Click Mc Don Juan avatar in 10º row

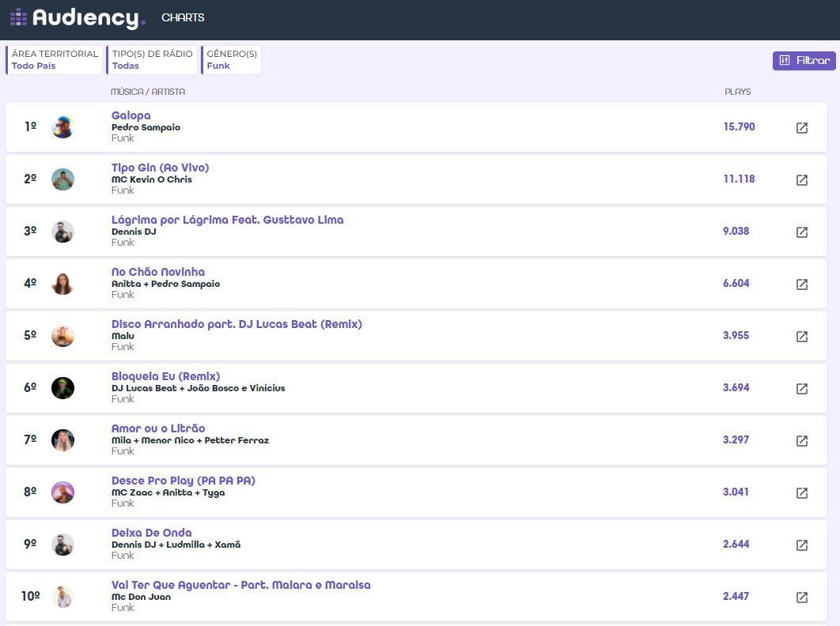coord(62,597)
